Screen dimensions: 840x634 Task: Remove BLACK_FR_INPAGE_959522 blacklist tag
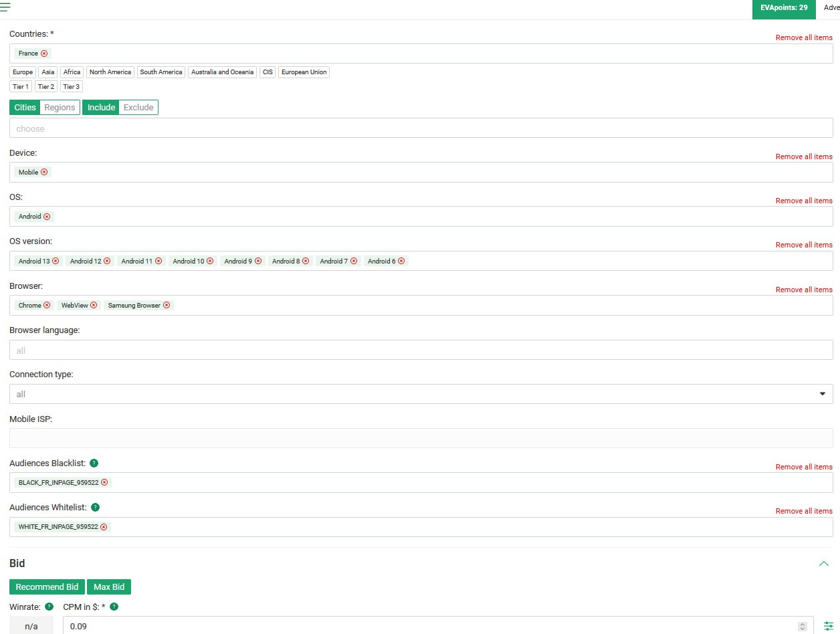[104, 482]
